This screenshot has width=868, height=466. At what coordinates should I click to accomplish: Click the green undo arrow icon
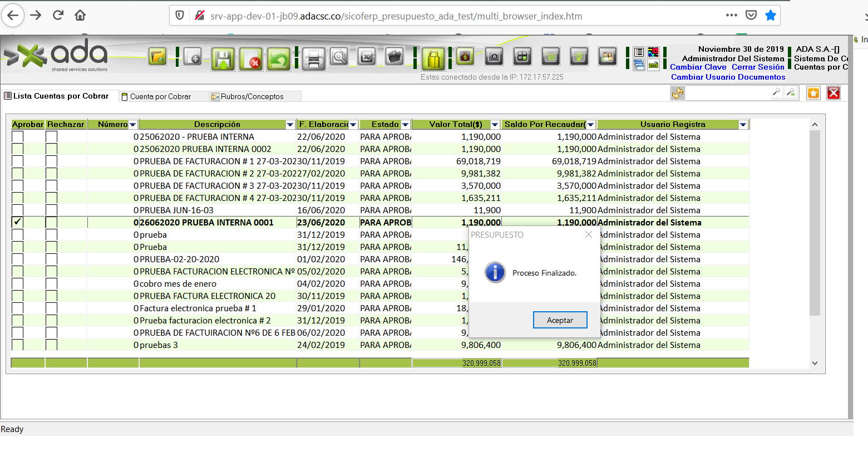(x=279, y=58)
